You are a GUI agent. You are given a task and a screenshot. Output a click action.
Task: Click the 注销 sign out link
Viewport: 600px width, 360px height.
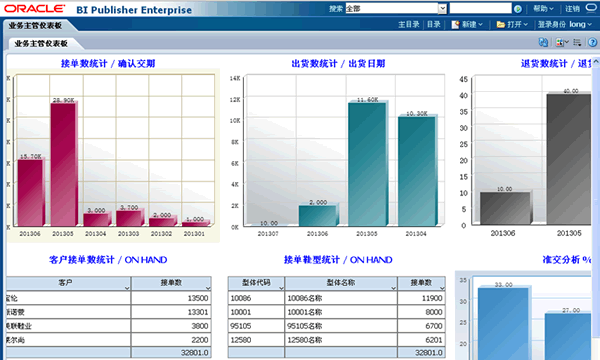(572, 8)
